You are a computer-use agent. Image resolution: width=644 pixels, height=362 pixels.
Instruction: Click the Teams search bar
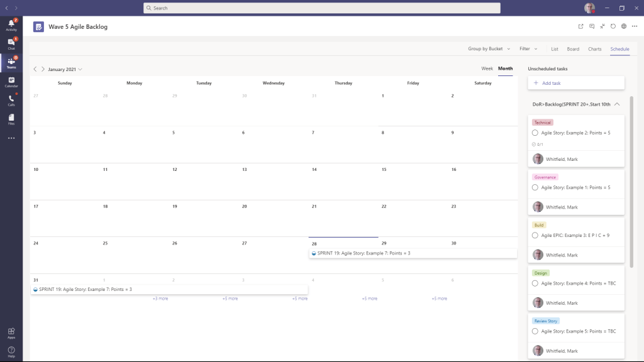point(322,8)
